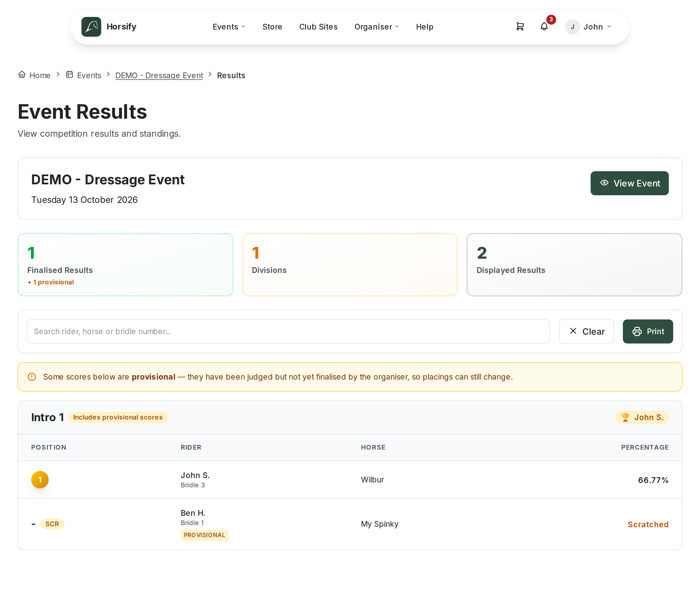Go to Home breadcrumb link

pyautogui.click(x=40, y=75)
